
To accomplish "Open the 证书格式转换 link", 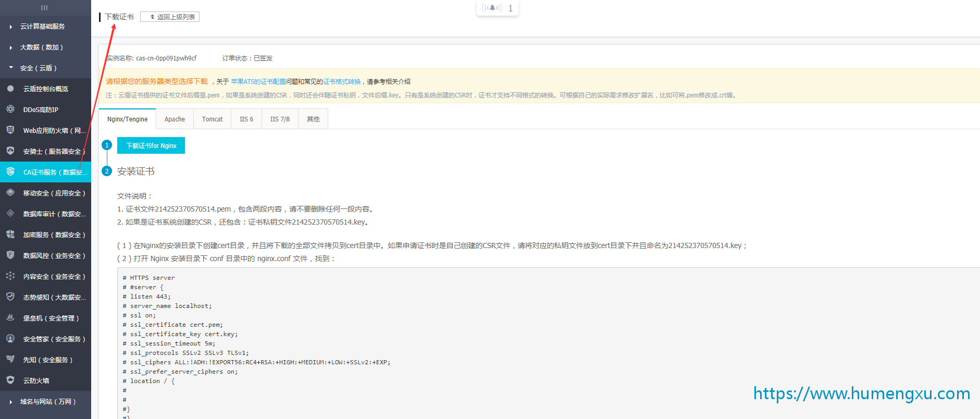I will click(x=342, y=81).
